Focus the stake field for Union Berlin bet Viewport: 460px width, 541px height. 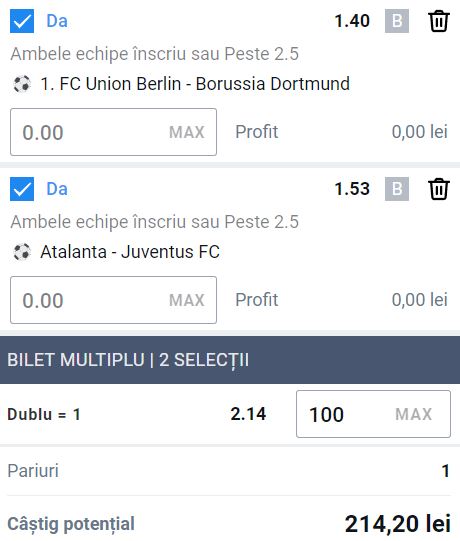[x=114, y=132]
